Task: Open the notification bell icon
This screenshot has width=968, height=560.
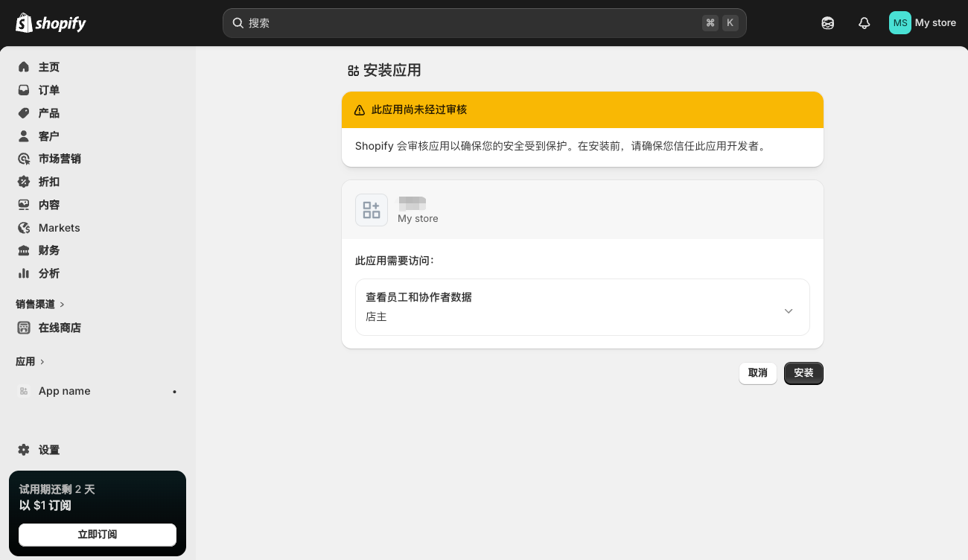Action: [x=864, y=22]
